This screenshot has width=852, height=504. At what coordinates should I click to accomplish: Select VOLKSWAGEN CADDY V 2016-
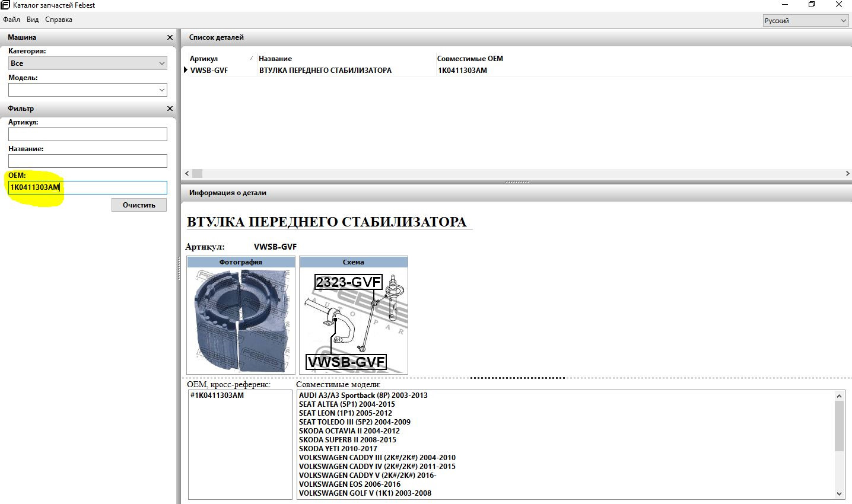tap(368, 476)
